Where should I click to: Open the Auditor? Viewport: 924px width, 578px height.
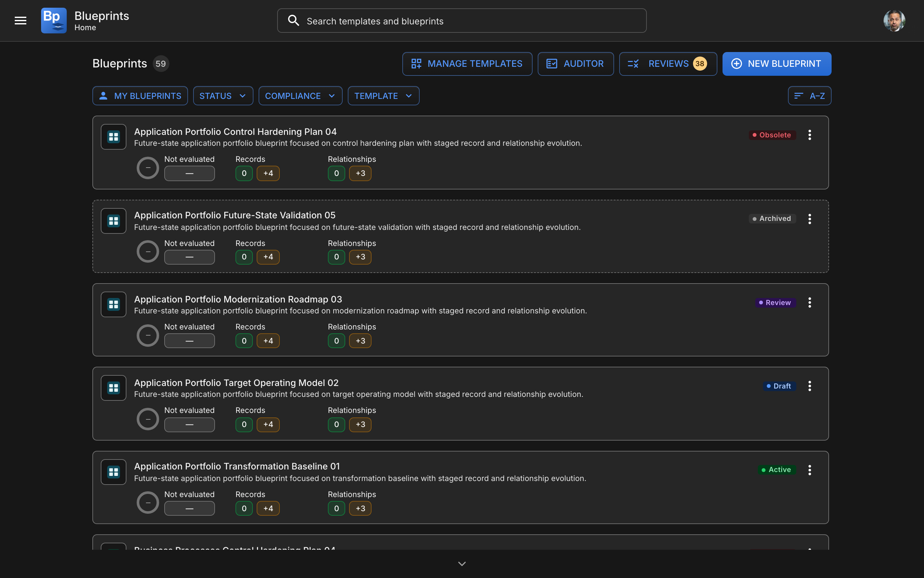(575, 64)
